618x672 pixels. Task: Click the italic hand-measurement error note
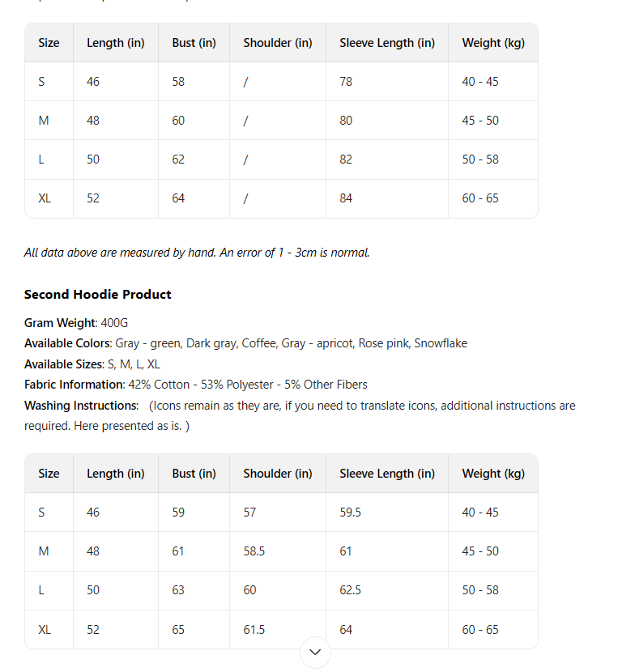[197, 253]
